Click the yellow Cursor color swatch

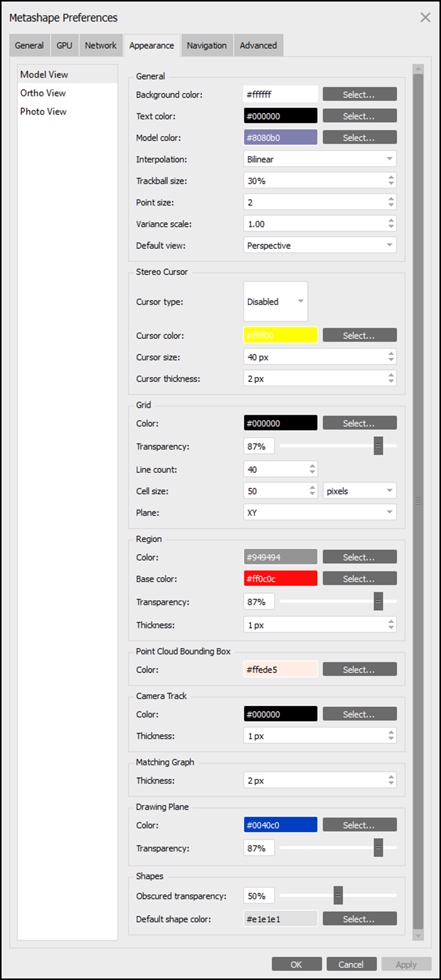coord(281,335)
